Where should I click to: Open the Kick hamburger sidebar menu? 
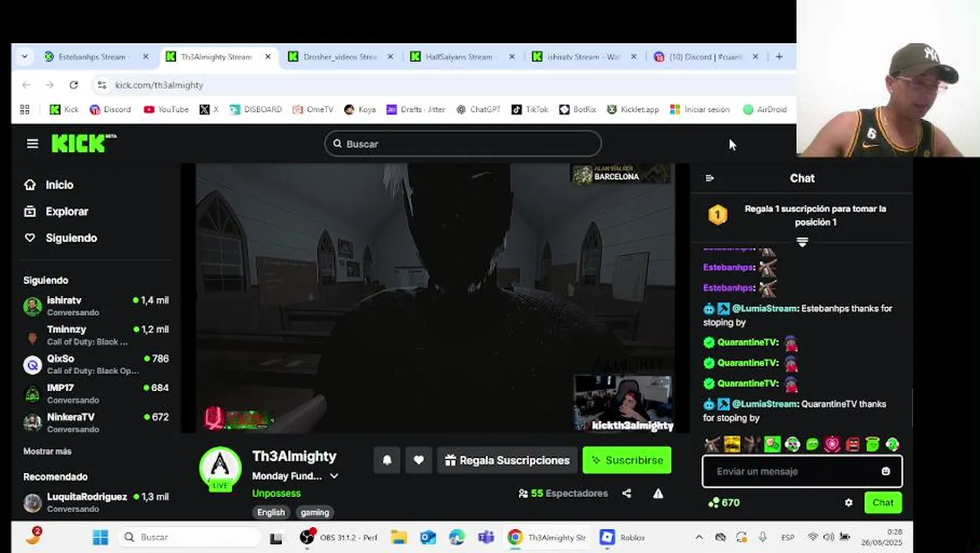[x=32, y=144]
